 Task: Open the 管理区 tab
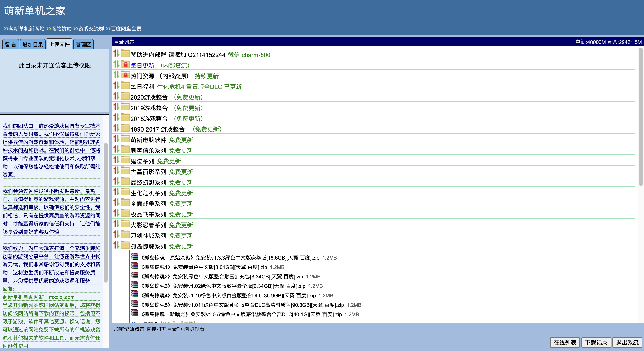pyautogui.click(x=83, y=44)
